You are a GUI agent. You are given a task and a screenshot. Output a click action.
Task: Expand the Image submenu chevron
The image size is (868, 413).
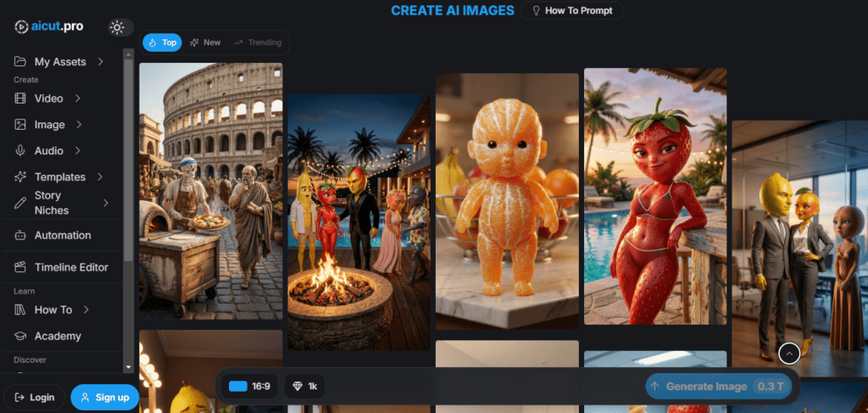79,125
